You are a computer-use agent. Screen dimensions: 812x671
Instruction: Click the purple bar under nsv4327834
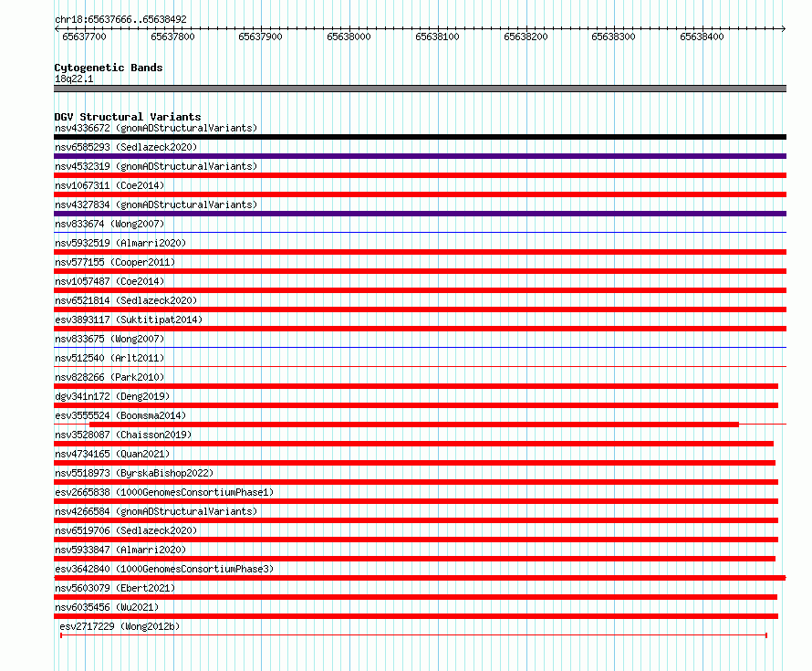point(420,214)
